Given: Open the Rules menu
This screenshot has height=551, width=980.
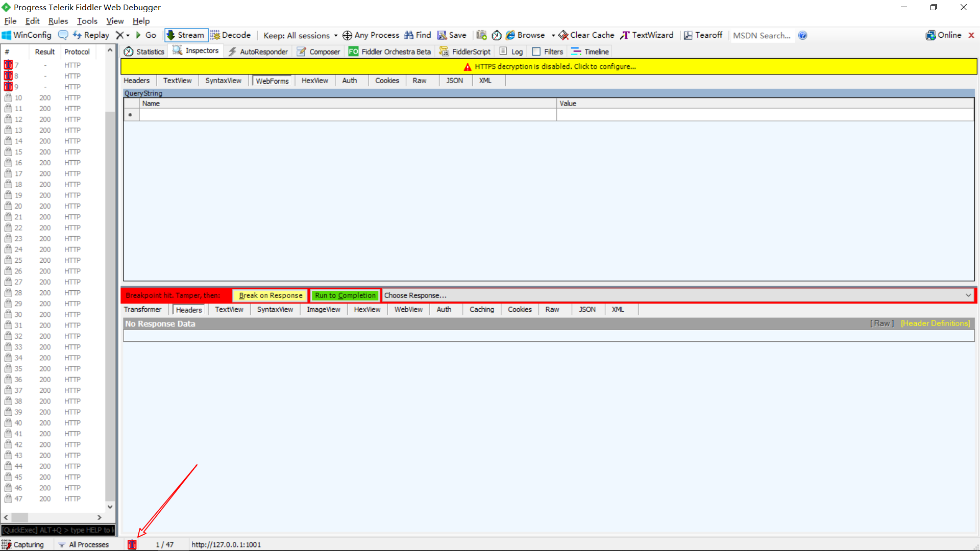Looking at the screenshot, I should click(58, 21).
